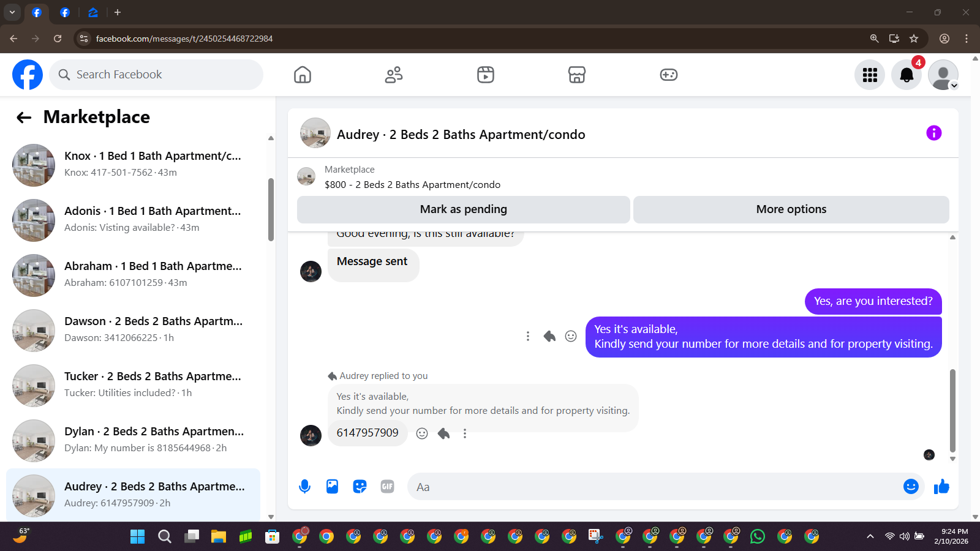Open the Marketplace storefront icon
This screenshot has width=980, height=551.
tap(577, 75)
